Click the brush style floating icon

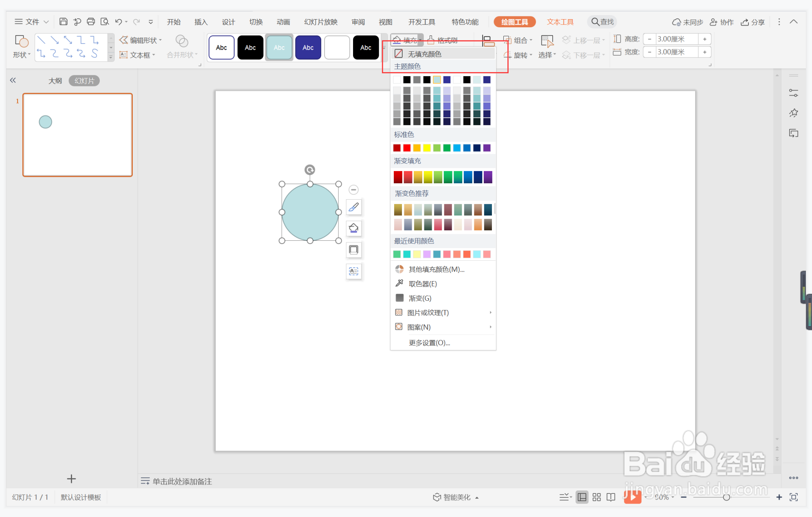[353, 207]
